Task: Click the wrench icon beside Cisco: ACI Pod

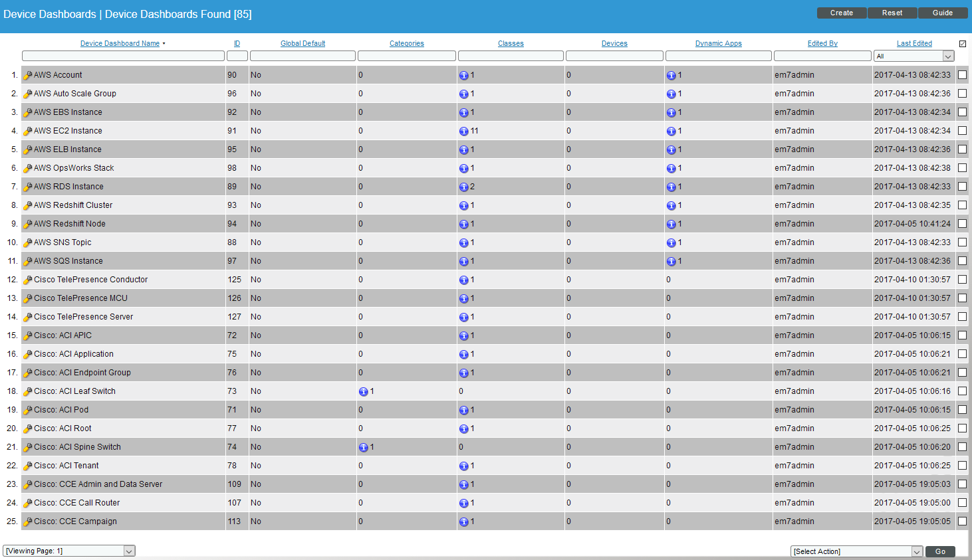Action: coord(26,410)
